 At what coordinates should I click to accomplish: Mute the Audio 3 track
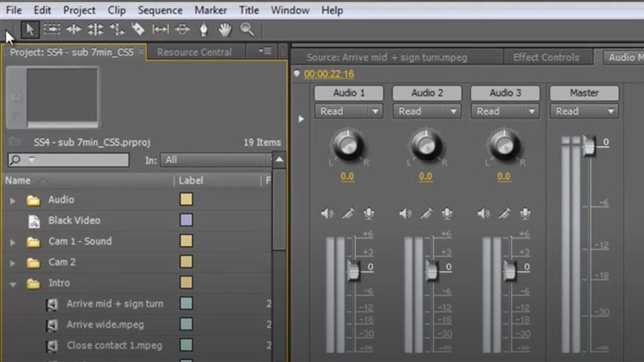click(484, 214)
